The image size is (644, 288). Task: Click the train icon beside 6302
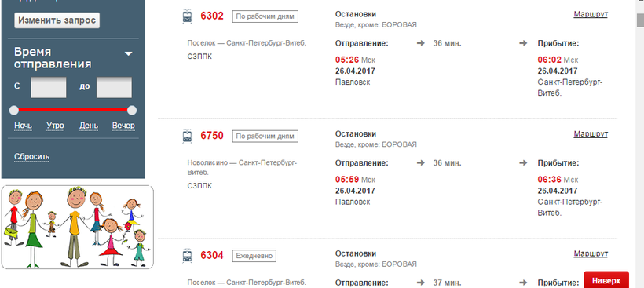tap(187, 16)
